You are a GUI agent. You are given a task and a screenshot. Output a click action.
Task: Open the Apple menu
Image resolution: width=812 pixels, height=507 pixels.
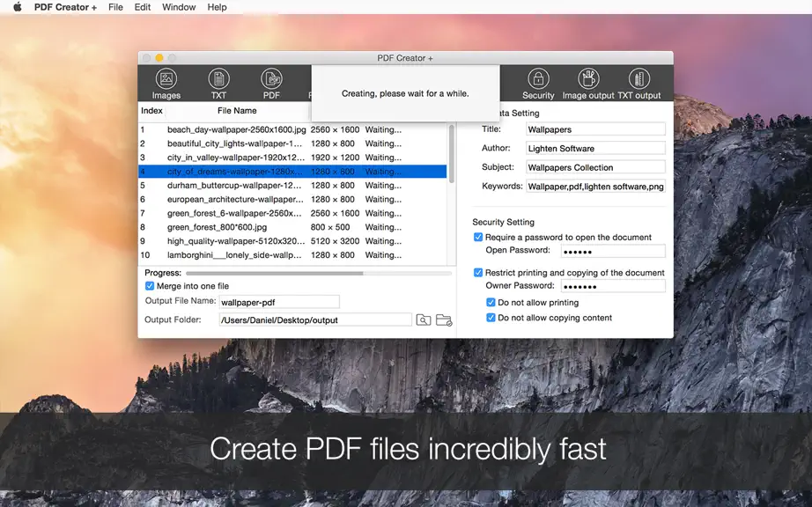17,7
